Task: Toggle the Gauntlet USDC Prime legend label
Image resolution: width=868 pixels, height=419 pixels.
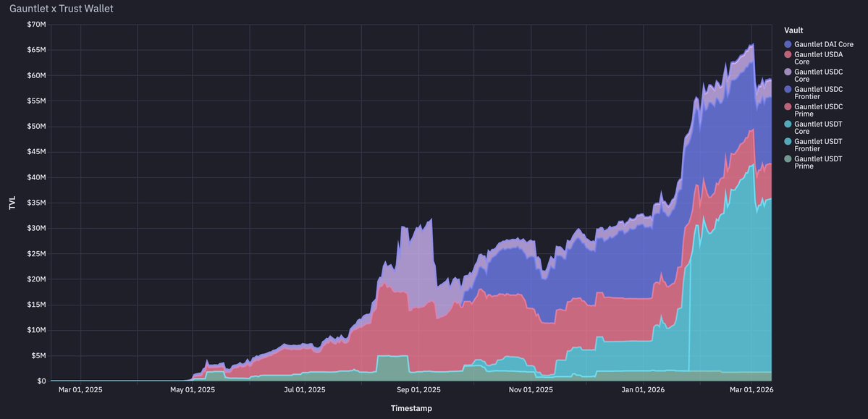Action: click(819, 110)
